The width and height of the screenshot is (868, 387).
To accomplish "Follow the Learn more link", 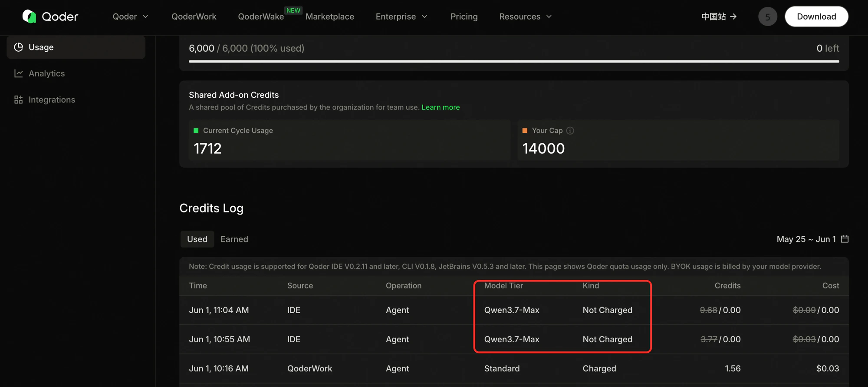I will pos(441,107).
